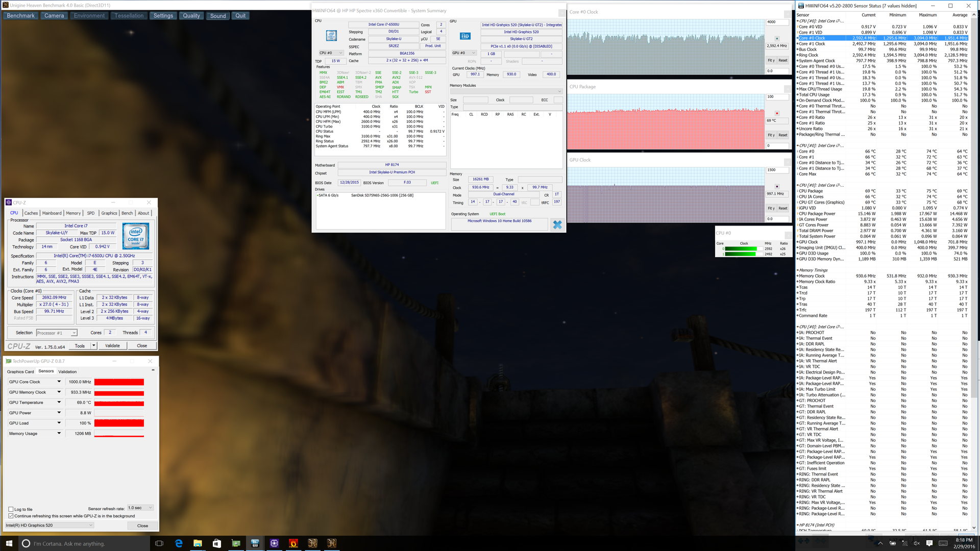
Task: Open the Sensor refresh rate dropdown
Action: [x=140, y=508]
